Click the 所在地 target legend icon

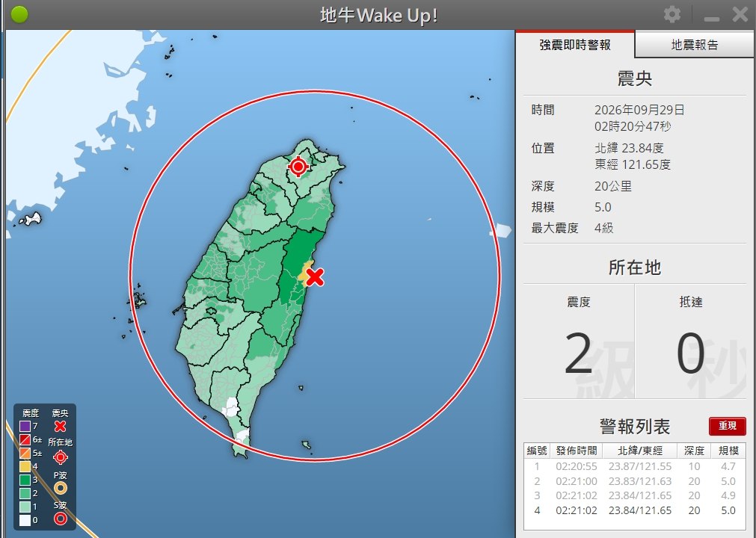(x=61, y=457)
